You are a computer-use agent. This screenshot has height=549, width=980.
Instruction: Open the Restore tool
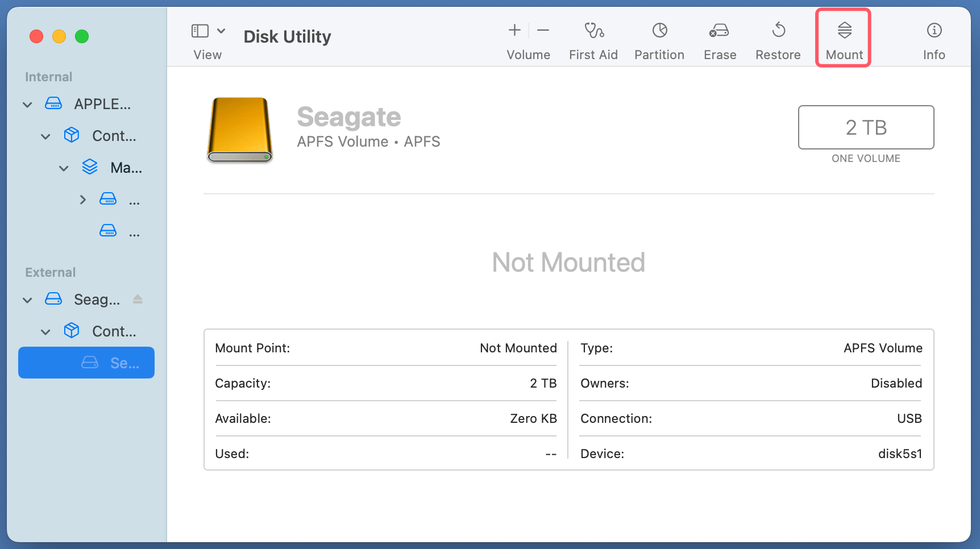click(x=778, y=37)
